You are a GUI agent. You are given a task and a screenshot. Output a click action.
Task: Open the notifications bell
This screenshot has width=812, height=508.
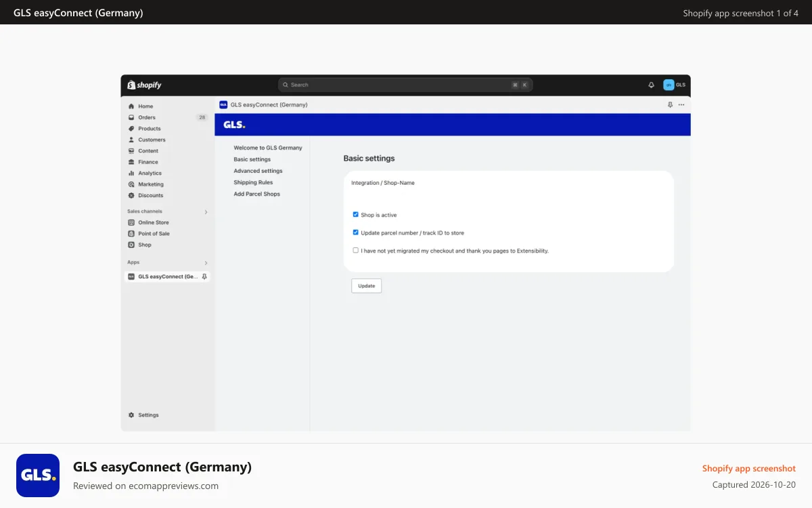(651, 85)
